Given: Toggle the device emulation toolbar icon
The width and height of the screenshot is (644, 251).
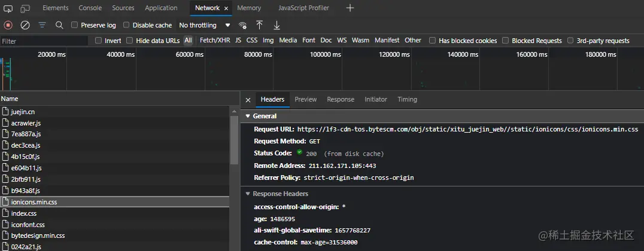Looking at the screenshot, I should point(25,8).
